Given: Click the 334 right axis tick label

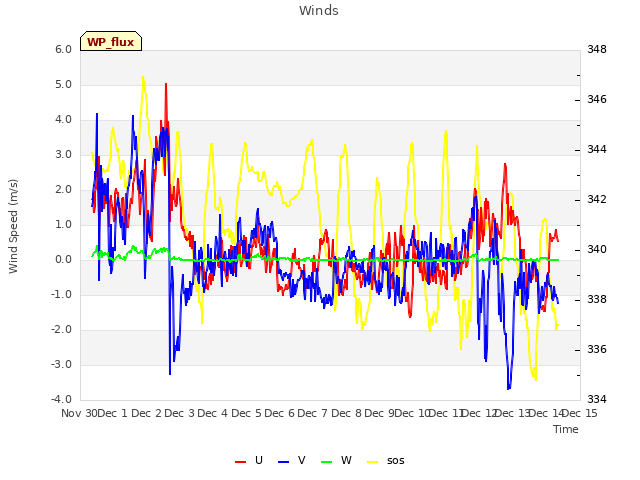Looking at the screenshot, I should point(597,399).
